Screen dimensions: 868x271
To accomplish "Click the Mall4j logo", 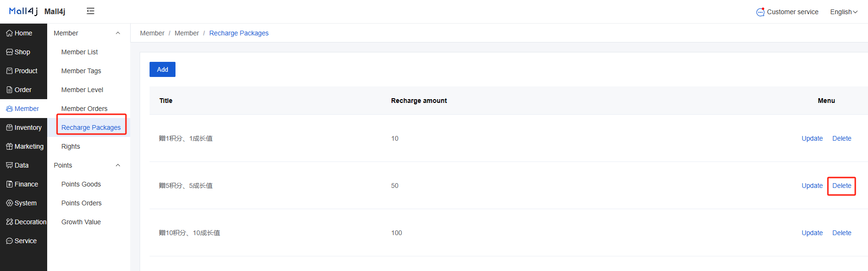I will (23, 11).
